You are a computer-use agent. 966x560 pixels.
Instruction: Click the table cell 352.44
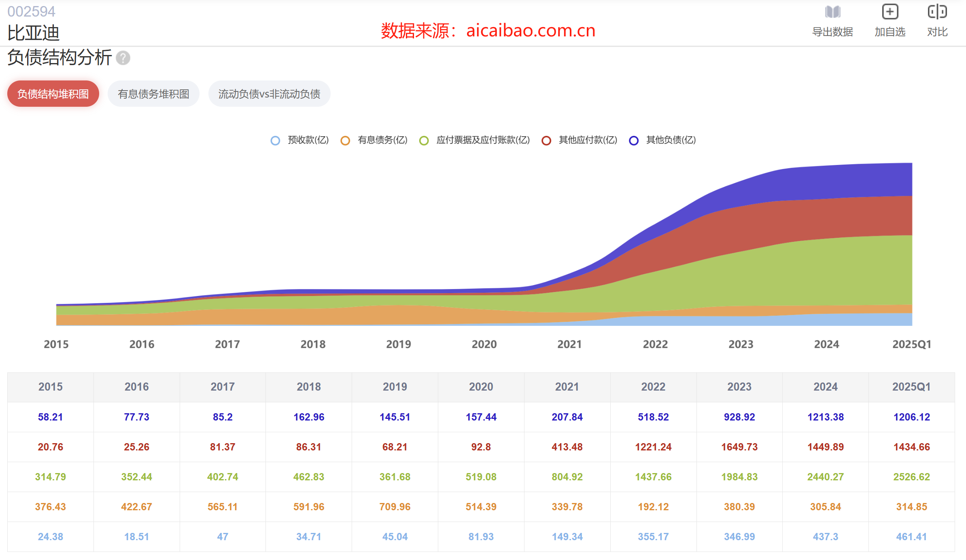pyautogui.click(x=137, y=477)
